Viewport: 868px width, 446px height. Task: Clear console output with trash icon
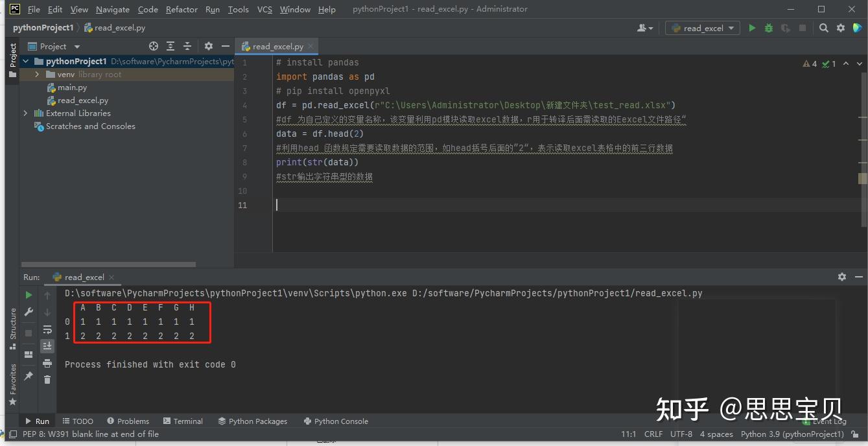point(47,379)
